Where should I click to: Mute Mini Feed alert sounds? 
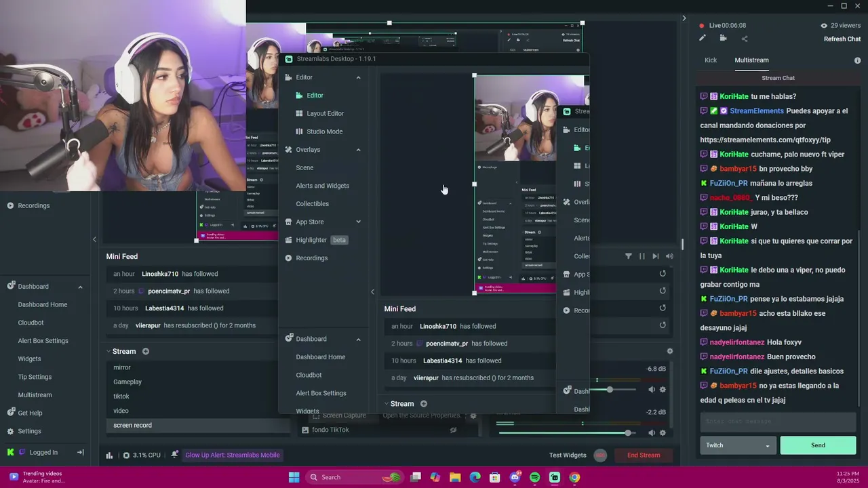pos(669,256)
